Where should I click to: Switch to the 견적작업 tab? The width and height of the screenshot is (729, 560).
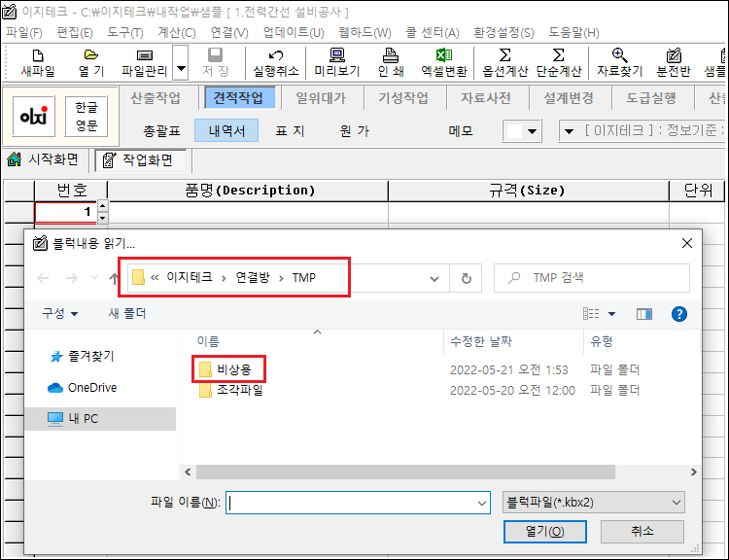(238, 97)
